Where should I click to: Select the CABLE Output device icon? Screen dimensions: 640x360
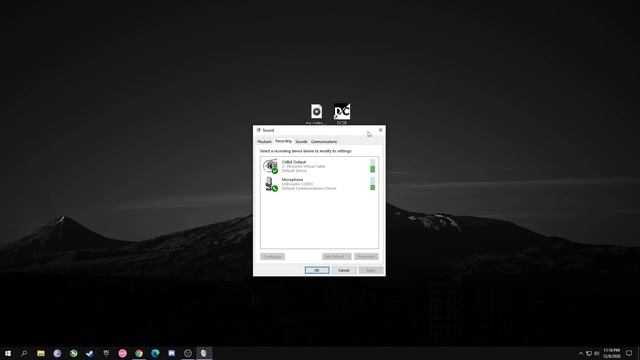(x=270, y=166)
